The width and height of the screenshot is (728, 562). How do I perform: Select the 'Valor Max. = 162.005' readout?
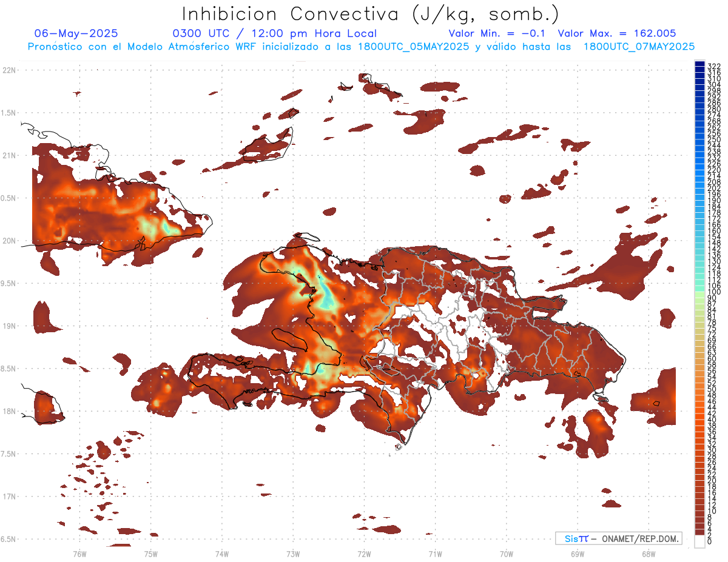[617, 33]
